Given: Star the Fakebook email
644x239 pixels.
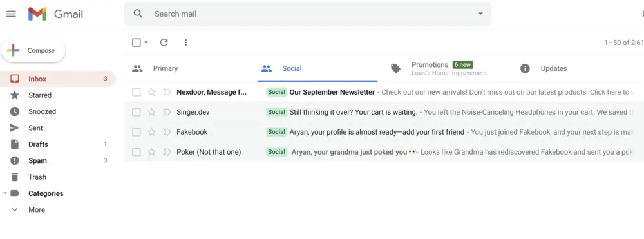Looking at the screenshot, I should click(151, 132).
